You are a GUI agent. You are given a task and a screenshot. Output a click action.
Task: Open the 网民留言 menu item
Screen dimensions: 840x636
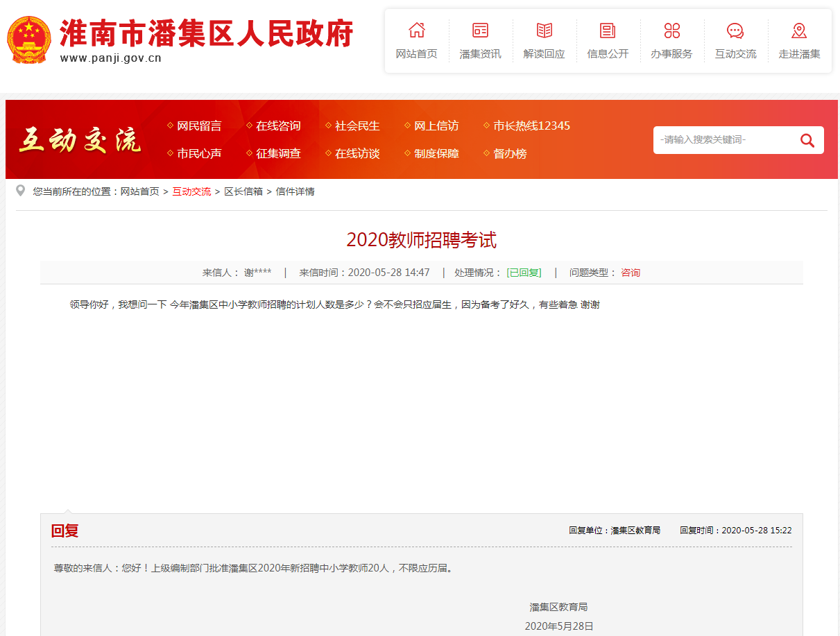pos(199,126)
